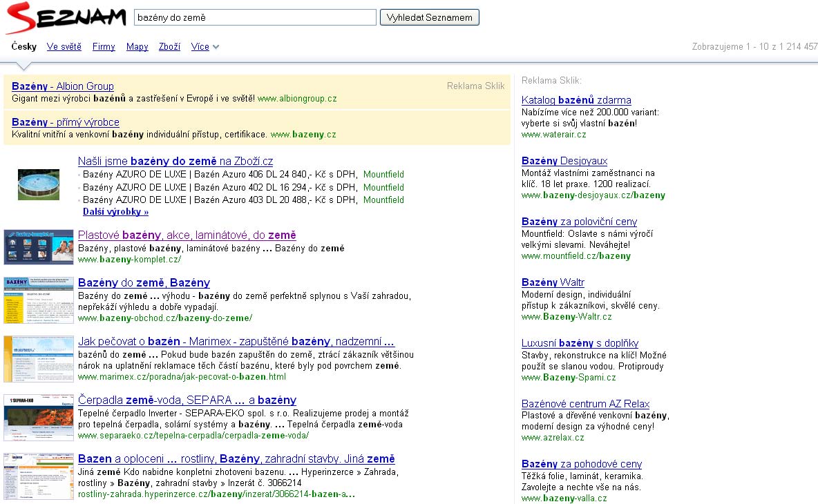Screen dimensions: 818x504
Task: Visit the www.bazeny-komplet.cz/ URL
Action: pyautogui.click(x=129, y=260)
